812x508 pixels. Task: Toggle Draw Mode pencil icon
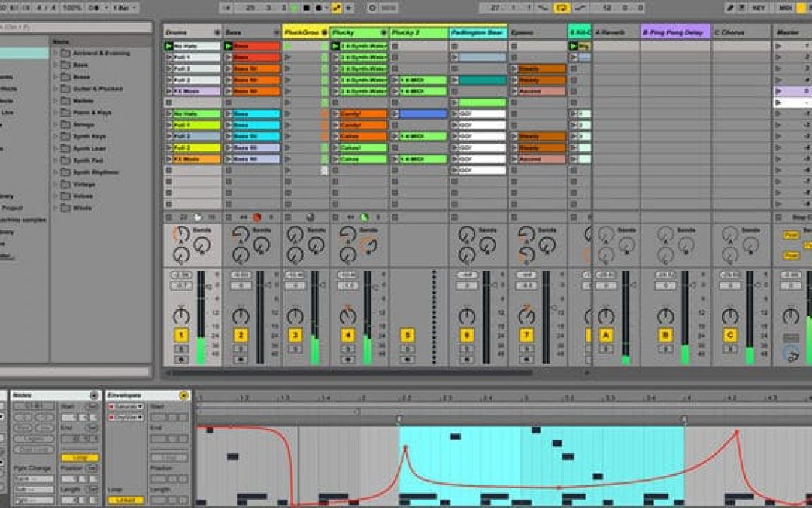coord(729,8)
